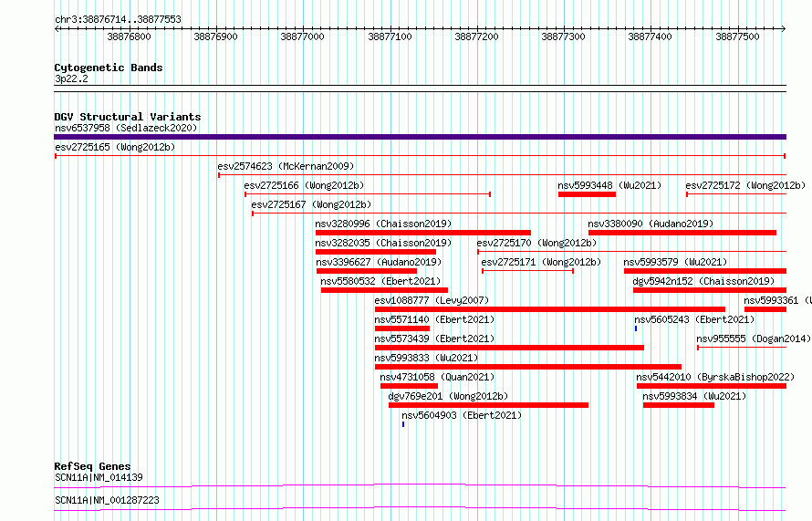Open nsv3282035 (Chaisson2019) label
812x521 pixels.
point(383,243)
